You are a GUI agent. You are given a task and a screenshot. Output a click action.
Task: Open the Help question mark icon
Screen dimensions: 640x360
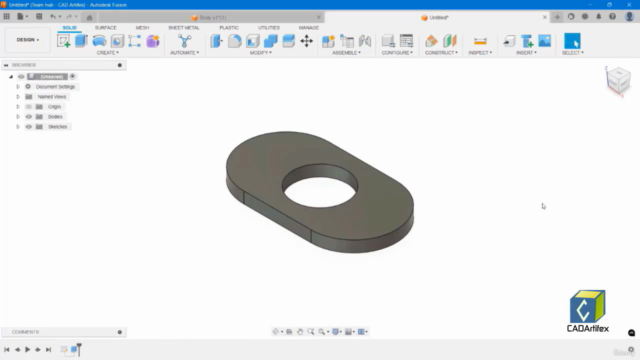[x=612, y=17]
